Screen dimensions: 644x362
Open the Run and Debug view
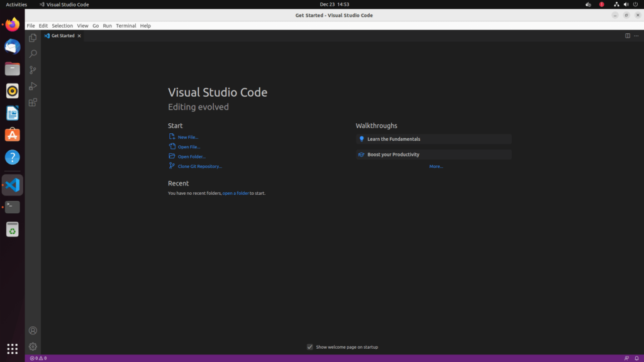tap(32, 86)
